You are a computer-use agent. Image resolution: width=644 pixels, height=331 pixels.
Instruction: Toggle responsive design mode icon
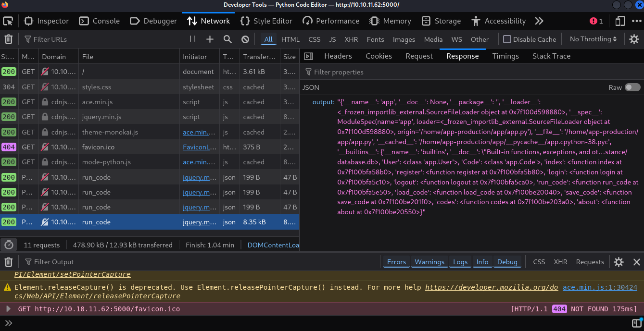click(x=620, y=21)
